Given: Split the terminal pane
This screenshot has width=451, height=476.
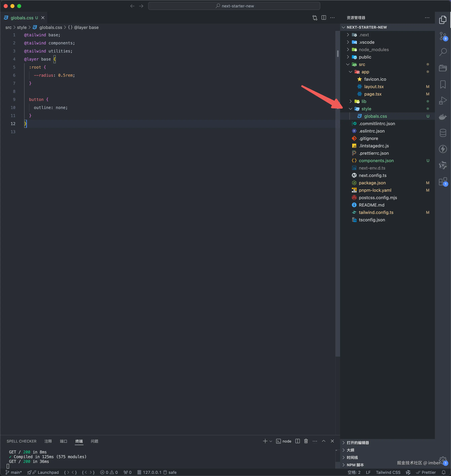Looking at the screenshot, I should [x=297, y=441].
